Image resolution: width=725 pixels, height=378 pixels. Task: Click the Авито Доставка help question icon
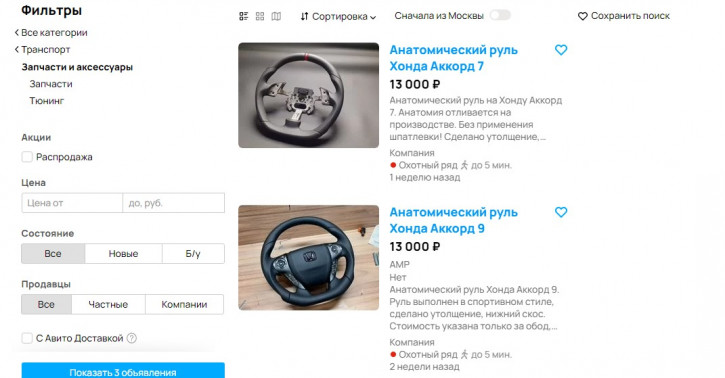point(132,338)
